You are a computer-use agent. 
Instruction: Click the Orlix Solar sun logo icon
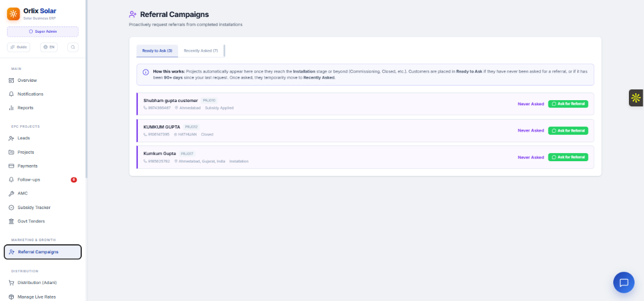tap(13, 14)
